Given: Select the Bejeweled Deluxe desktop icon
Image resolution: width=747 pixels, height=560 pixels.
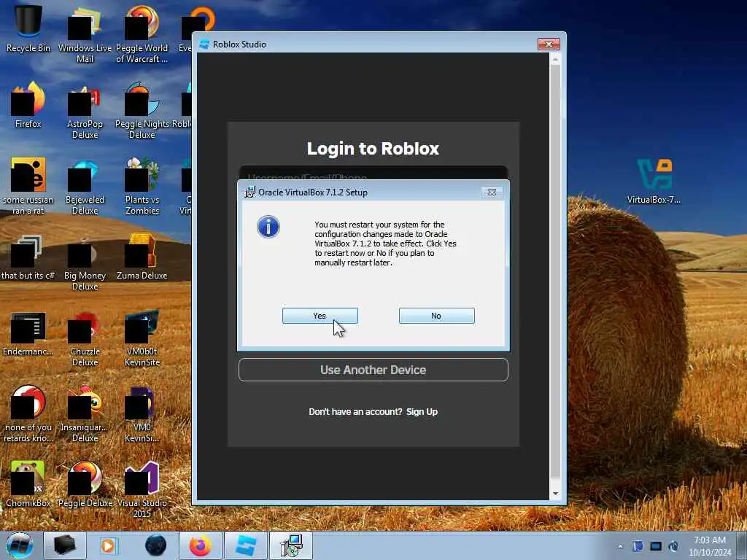Looking at the screenshot, I should (85, 186).
